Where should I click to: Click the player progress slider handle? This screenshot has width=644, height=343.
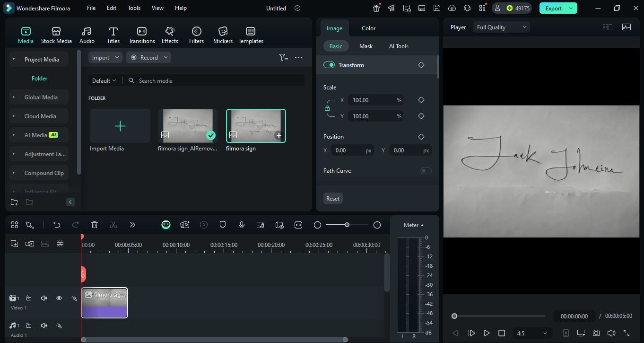[454, 316]
